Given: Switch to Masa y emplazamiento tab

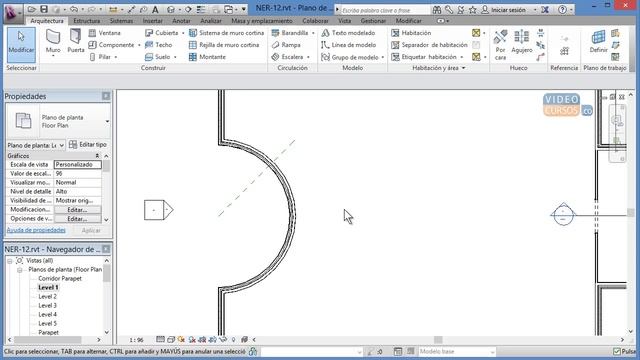Looking at the screenshot, I should tap(262, 21).
